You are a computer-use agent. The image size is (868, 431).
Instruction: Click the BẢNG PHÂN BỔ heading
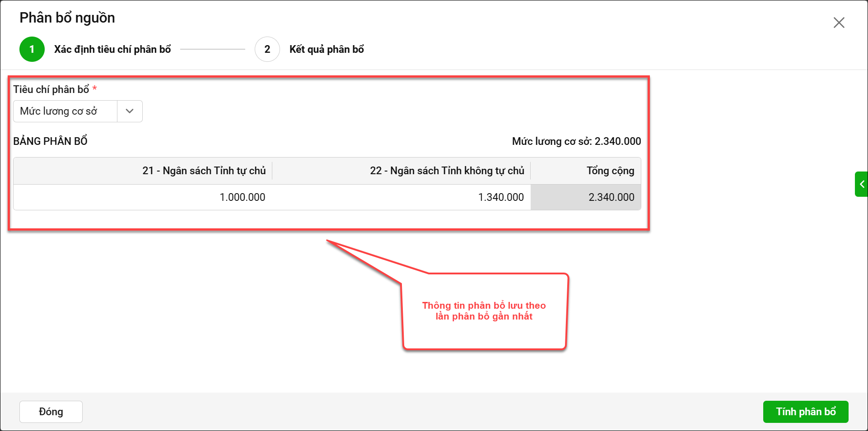(50, 141)
